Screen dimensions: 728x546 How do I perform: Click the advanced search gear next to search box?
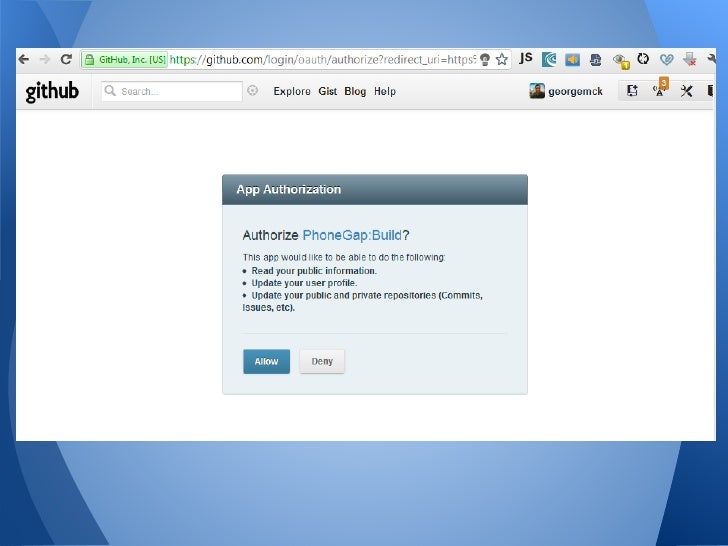click(x=253, y=91)
